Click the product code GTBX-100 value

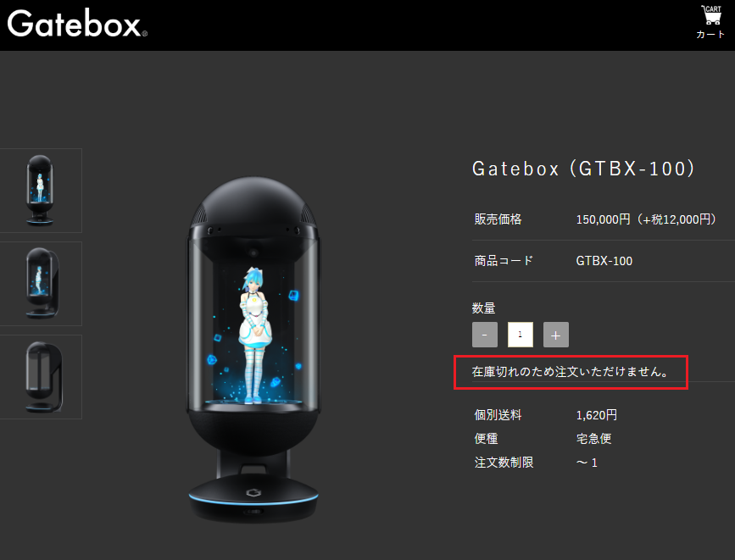(604, 261)
